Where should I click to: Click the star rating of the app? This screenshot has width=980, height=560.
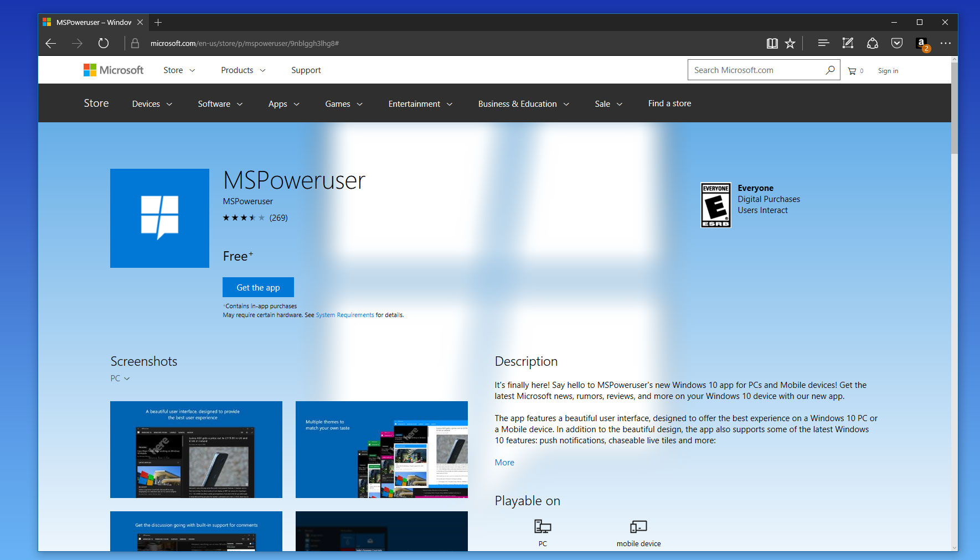244,218
